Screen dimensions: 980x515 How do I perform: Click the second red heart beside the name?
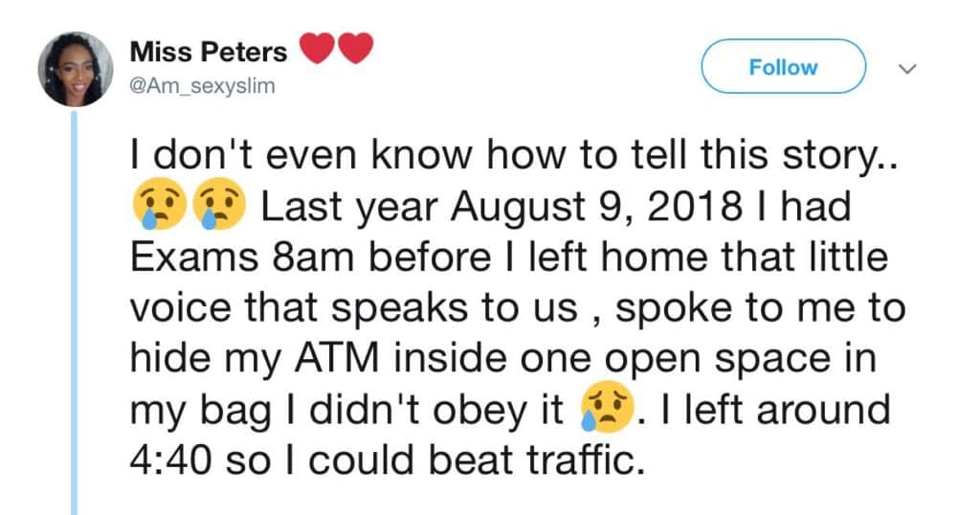(354, 48)
